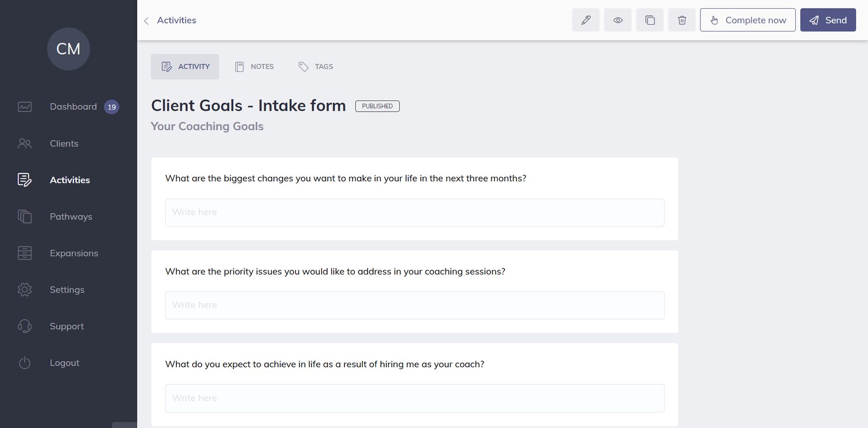
Task: Switch to the NOTES tab
Action: (254, 67)
